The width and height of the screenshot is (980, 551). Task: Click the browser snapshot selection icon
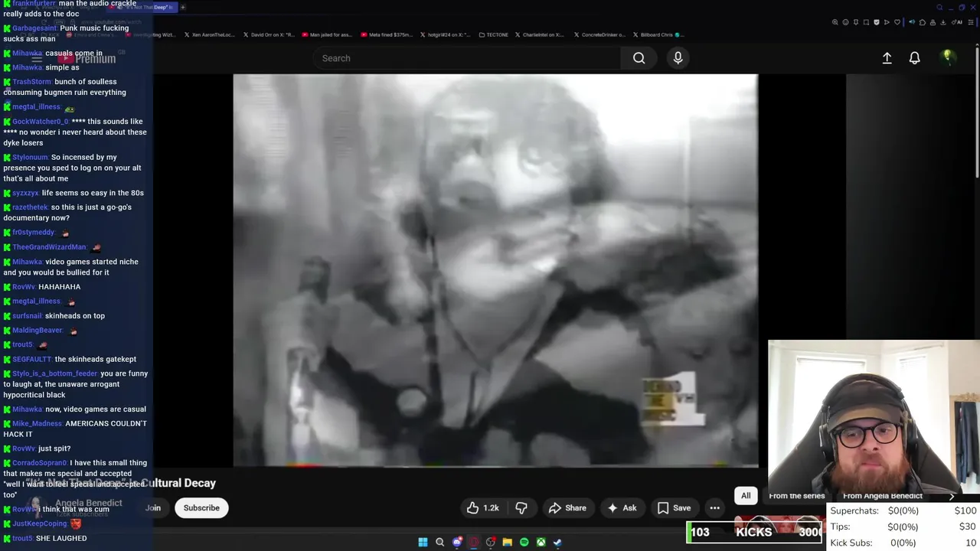point(866,22)
